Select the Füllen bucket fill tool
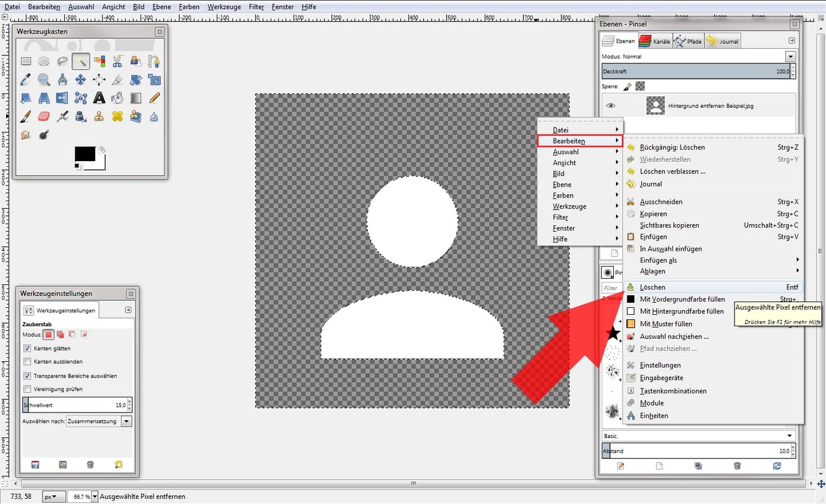 pos(118,98)
